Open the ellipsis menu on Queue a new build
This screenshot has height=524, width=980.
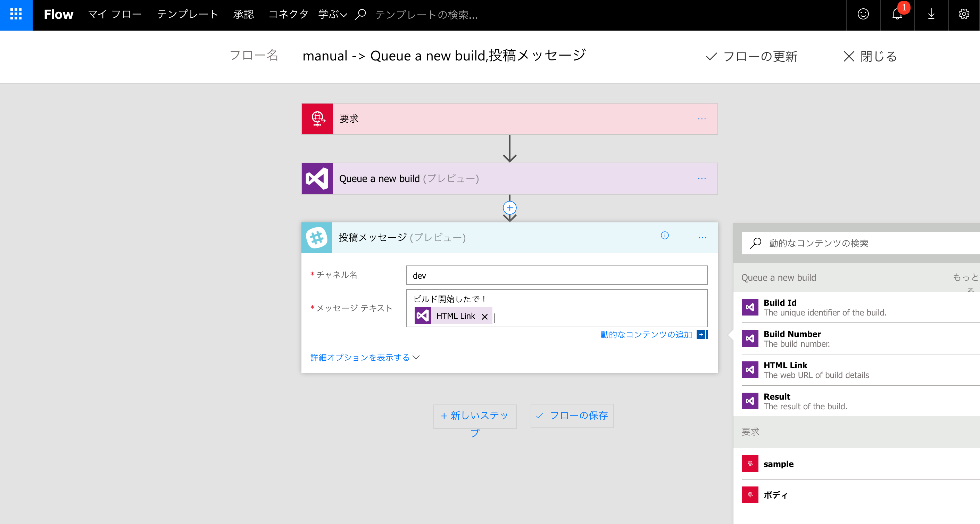click(x=702, y=179)
